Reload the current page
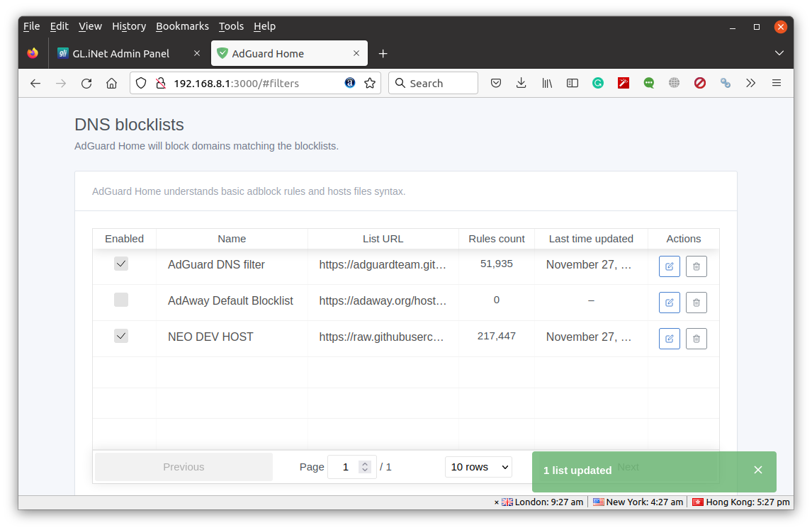The height and width of the screenshot is (530, 812). tap(86, 84)
